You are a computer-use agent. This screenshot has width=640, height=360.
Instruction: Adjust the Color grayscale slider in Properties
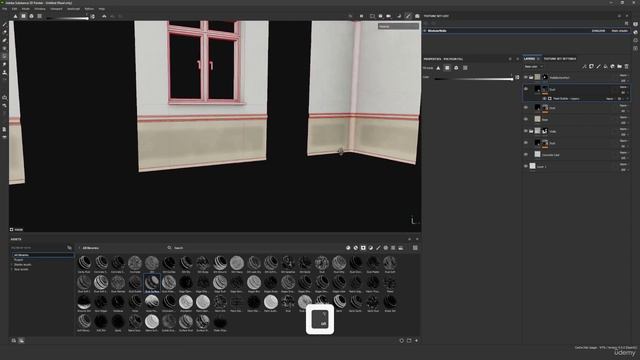[473, 78]
